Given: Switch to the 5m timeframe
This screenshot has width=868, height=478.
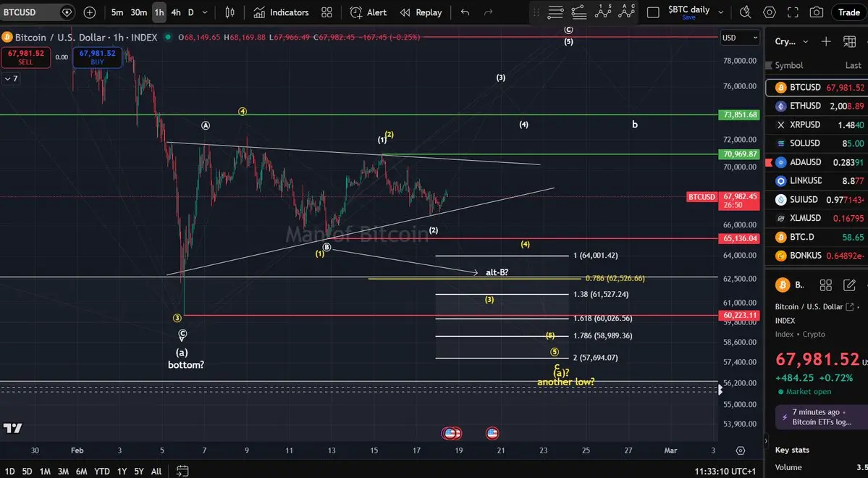Looking at the screenshot, I should tap(117, 12).
